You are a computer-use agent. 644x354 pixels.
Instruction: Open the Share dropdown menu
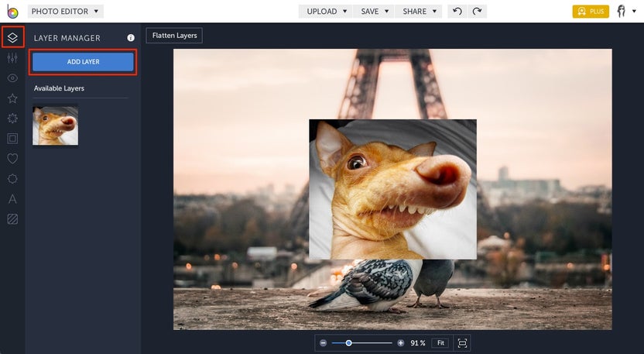(419, 12)
